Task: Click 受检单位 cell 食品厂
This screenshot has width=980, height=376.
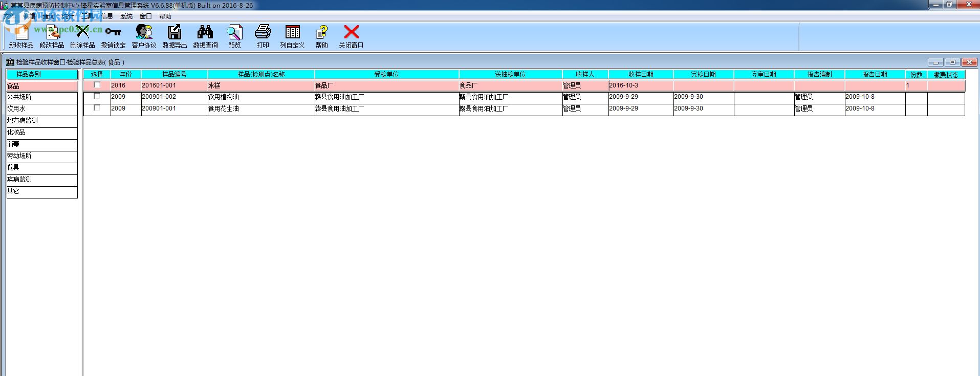Action: 387,86
